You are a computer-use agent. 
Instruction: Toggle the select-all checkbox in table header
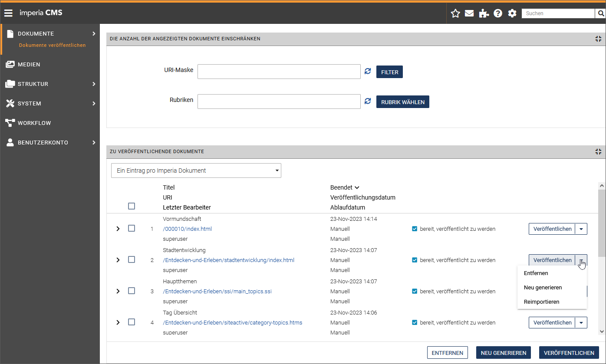click(x=132, y=206)
